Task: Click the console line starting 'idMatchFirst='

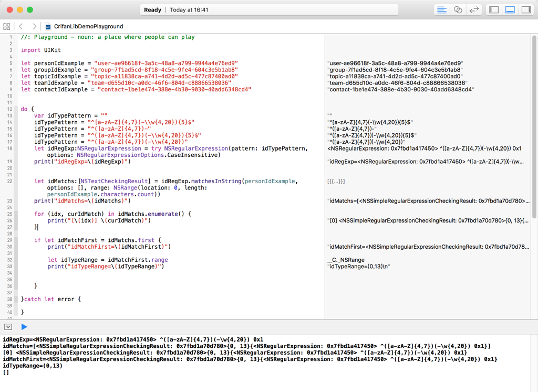Action: point(250,359)
